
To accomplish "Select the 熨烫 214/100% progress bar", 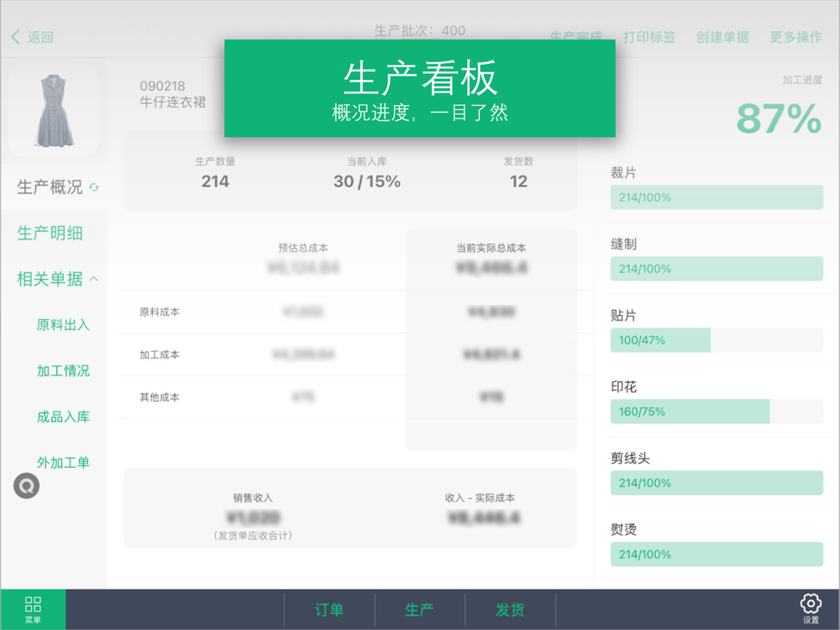I will click(717, 554).
